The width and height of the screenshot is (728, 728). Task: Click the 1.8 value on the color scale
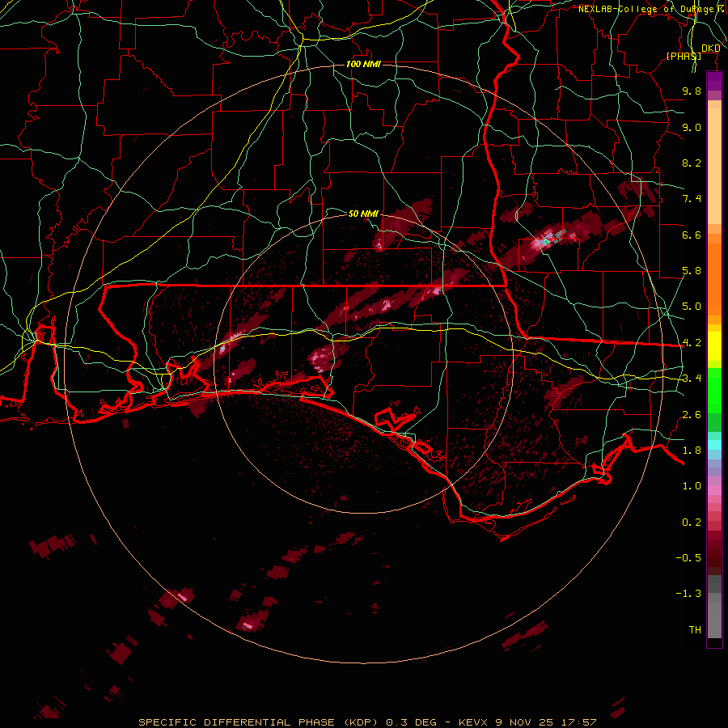692,451
